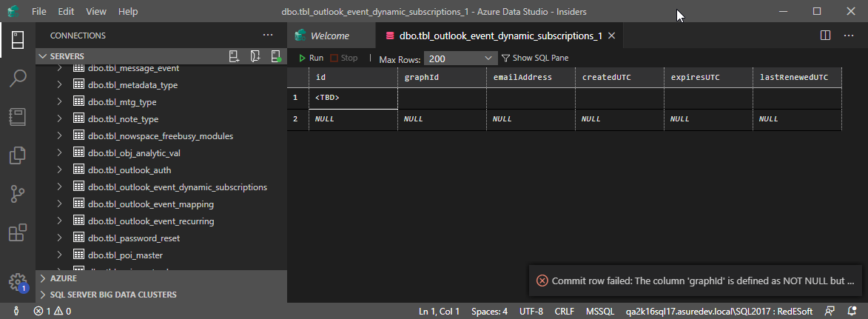This screenshot has height=319, width=868.
Task: Open the Notebooks view in activity bar
Action: click(x=18, y=116)
